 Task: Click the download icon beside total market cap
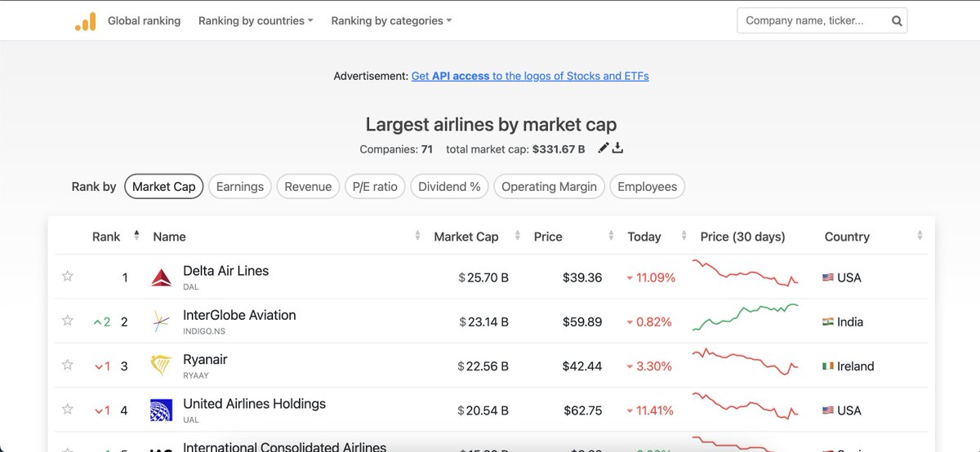tap(617, 148)
